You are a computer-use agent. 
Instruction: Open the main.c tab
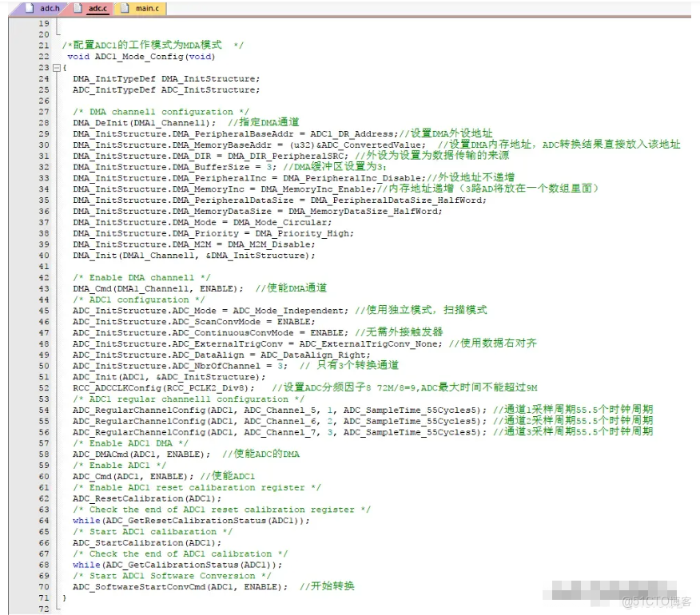point(140,9)
